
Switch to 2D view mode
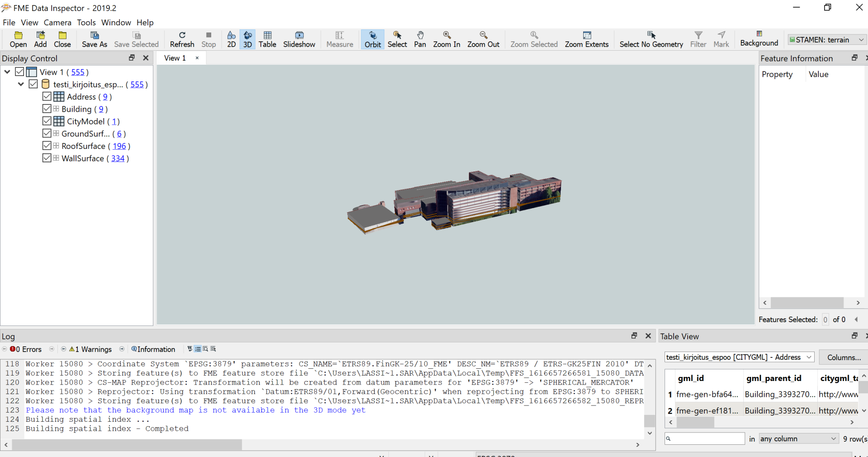231,39
